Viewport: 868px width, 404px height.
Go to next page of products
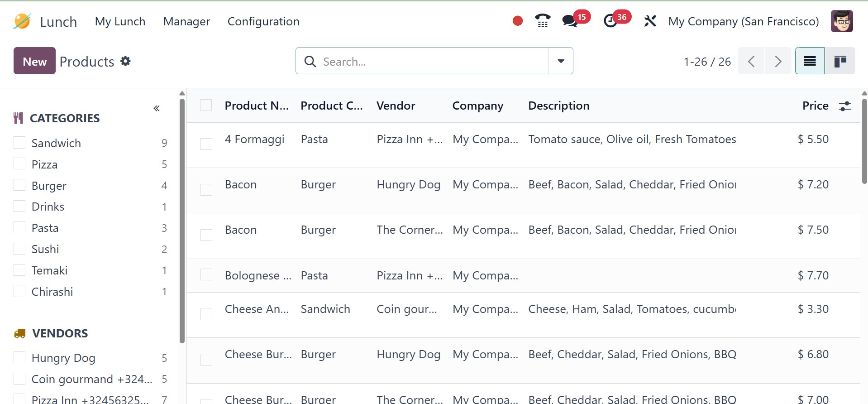point(778,61)
